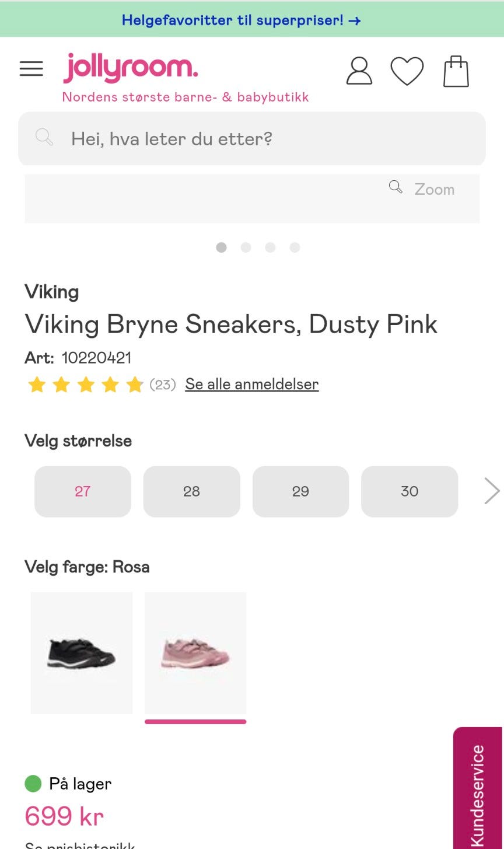Click the Jollyroom logo
Viewport: 504px width, 849px height.
pos(131,68)
